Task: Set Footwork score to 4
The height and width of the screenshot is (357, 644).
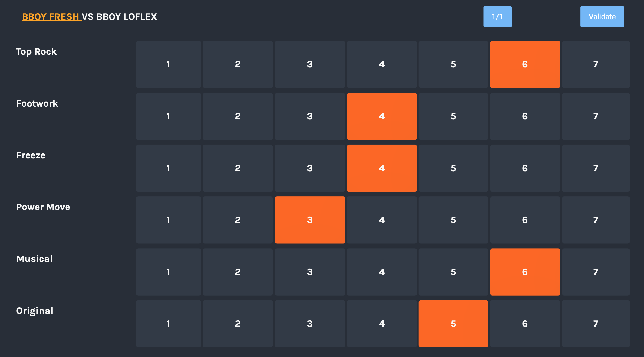Action: pyautogui.click(x=382, y=116)
